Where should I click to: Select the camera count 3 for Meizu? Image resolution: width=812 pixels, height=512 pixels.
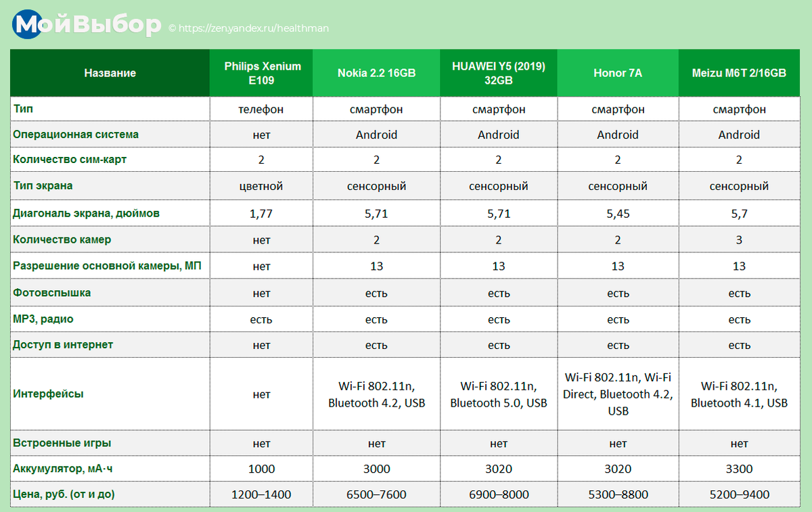click(x=739, y=240)
